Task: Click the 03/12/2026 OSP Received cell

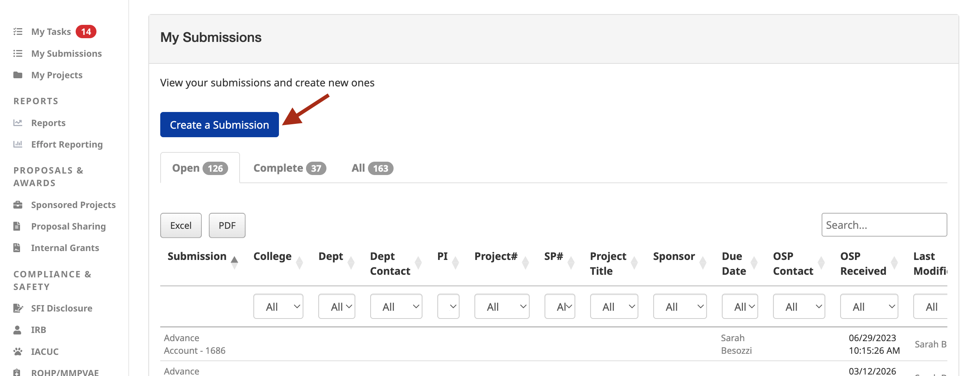Action: (872, 371)
